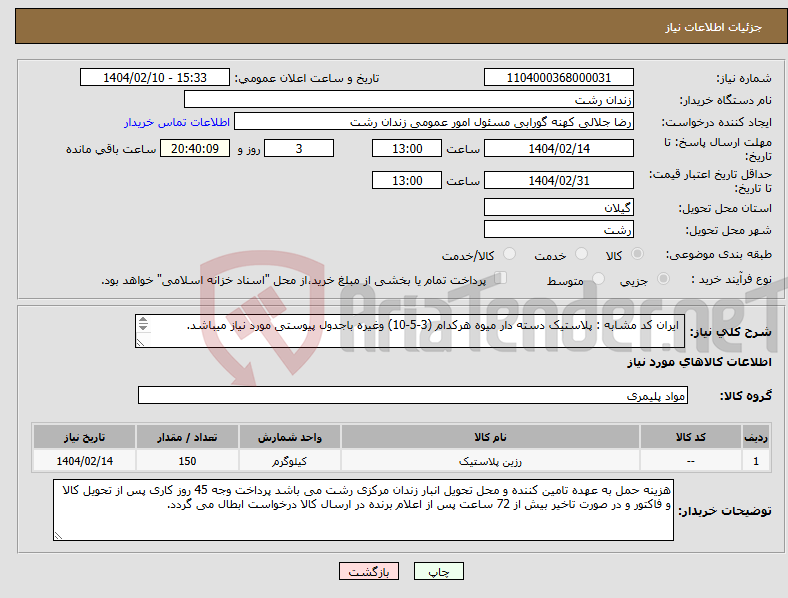Click the response deadline 13:00 time field
788x598 pixels.
(407, 148)
